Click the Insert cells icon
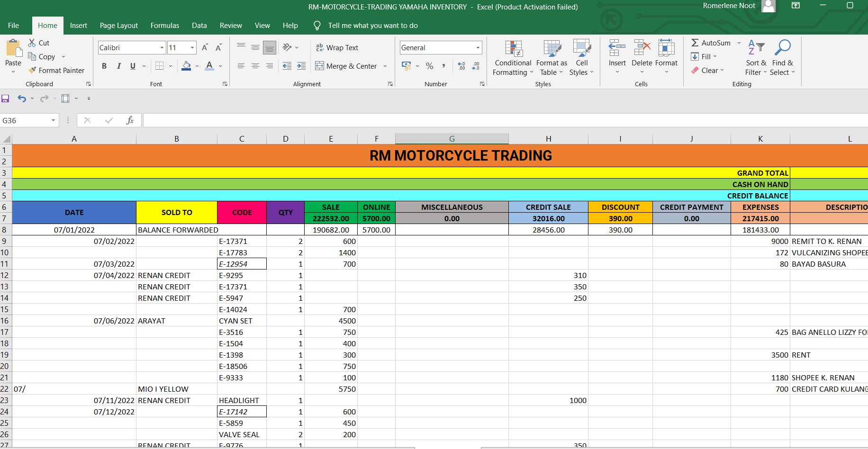 tap(617, 48)
